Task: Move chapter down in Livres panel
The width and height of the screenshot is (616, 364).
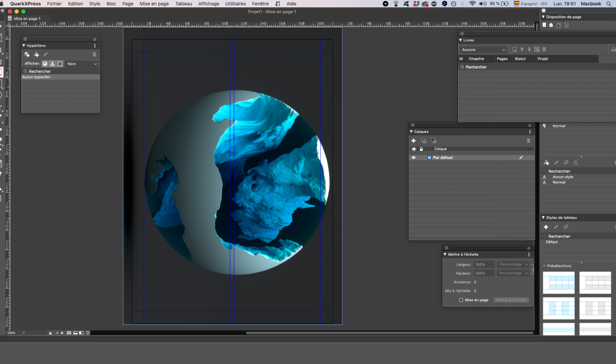Action: pos(529,50)
